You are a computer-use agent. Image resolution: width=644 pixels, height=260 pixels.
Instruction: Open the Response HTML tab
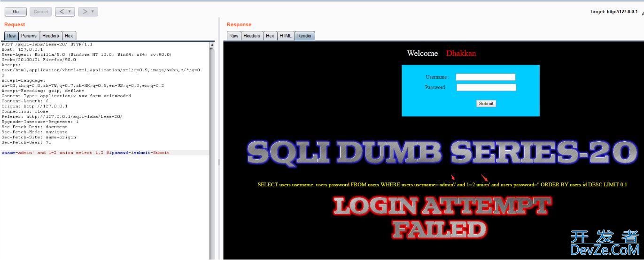tap(286, 36)
